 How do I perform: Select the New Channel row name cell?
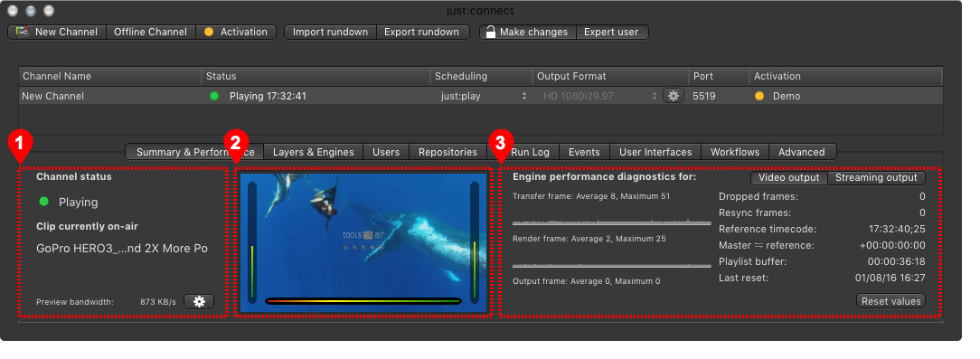[x=53, y=97]
